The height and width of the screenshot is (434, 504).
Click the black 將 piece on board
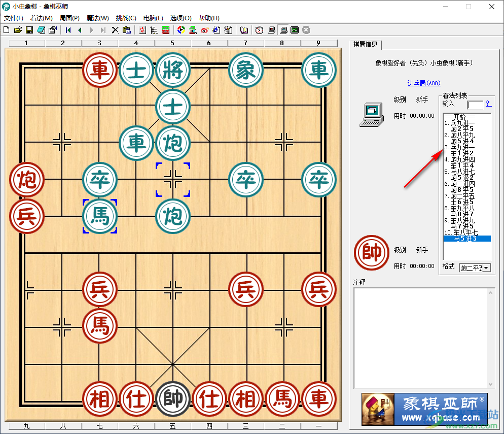click(173, 70)
